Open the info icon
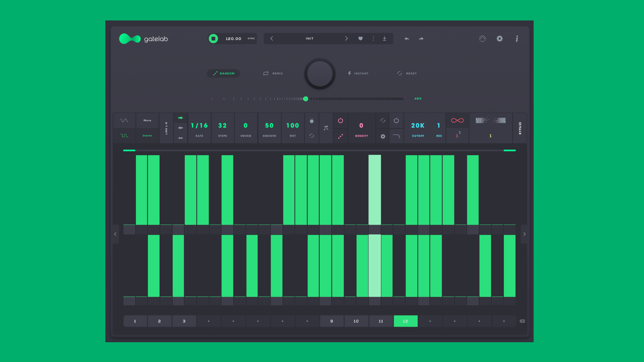Screen dimensions: 644x362 coord(517,39)
